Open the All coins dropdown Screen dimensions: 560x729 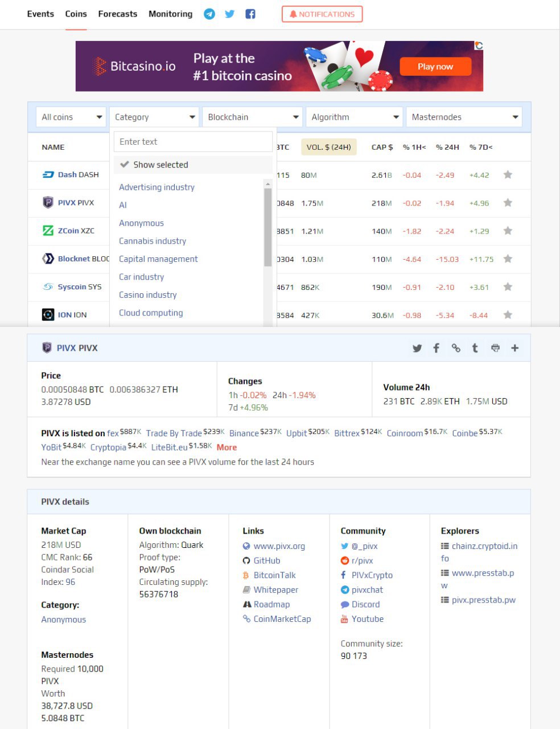click(x=71, y=117)
